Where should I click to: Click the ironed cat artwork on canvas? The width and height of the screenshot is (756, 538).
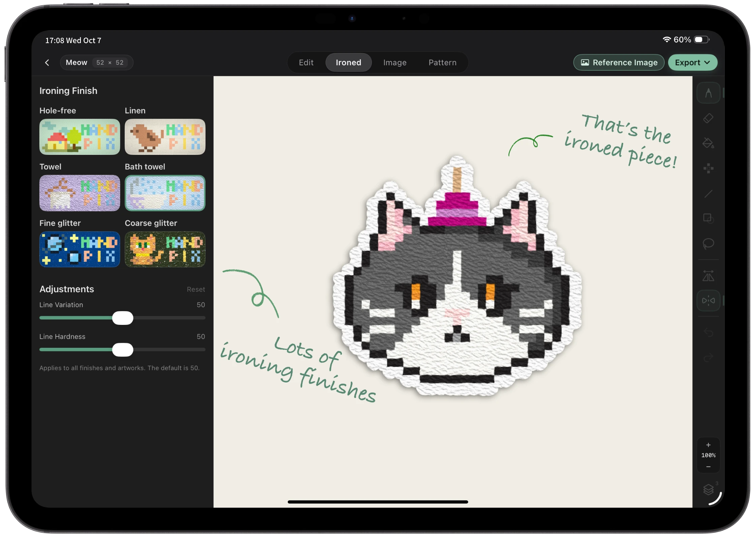tap(457, 276)
